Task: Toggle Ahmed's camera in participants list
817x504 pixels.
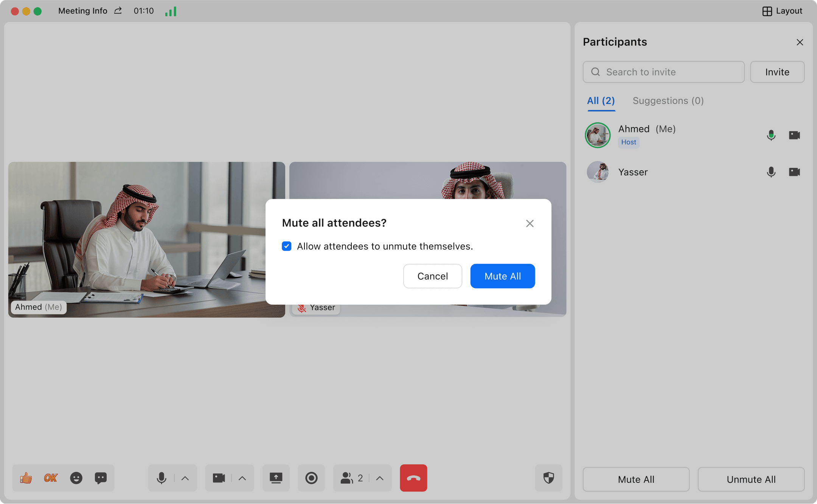Action: [x=794, y=135]
